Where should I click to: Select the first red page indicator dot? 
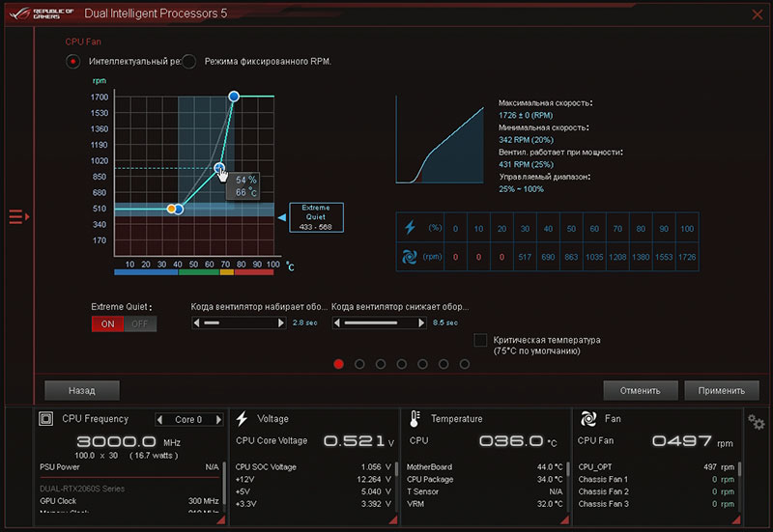pyautogui.click(x=339, y=364)
